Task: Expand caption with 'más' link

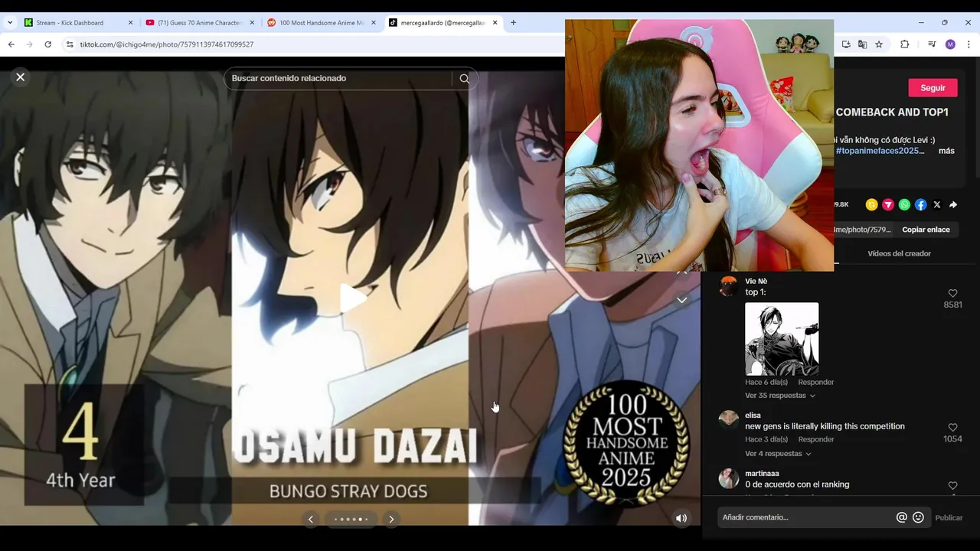Action: point(946,151)
